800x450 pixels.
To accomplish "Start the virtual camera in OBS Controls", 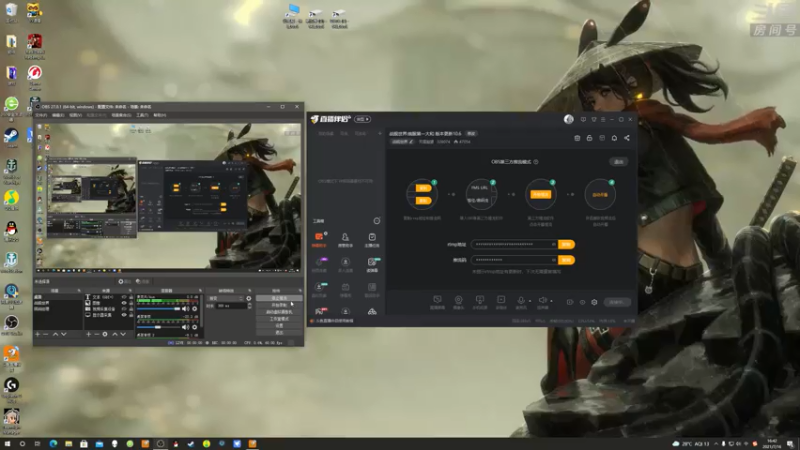I will click(x=279, y=312).
